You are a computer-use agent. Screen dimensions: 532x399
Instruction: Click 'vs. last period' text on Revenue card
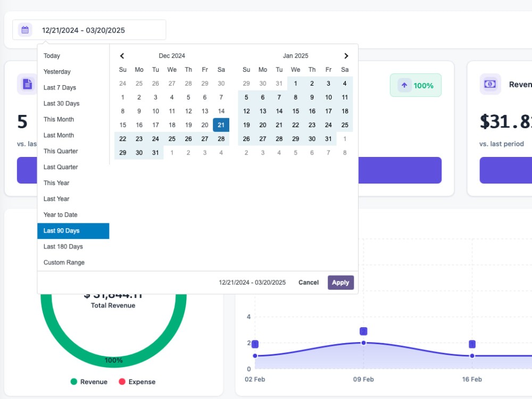(x=502, y=144)
